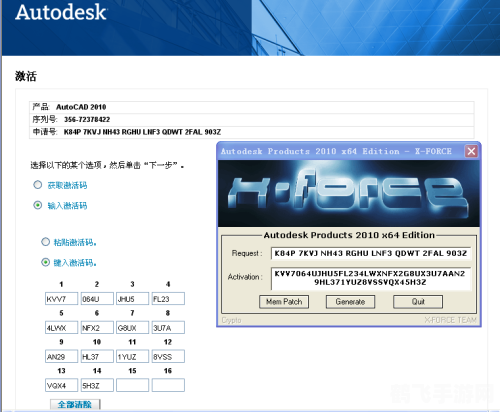
Task: Select the 输入激活码 radio option
Action: point(38,205)
